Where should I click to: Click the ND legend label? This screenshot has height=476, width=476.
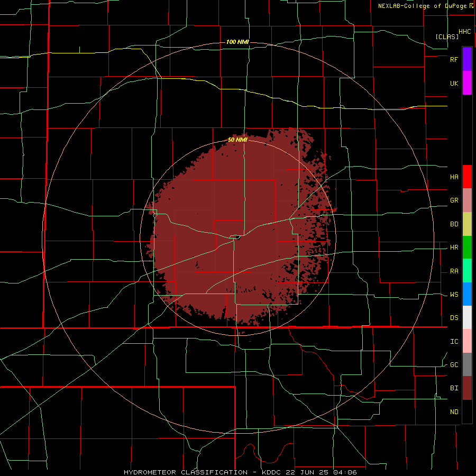pos(454,412)
